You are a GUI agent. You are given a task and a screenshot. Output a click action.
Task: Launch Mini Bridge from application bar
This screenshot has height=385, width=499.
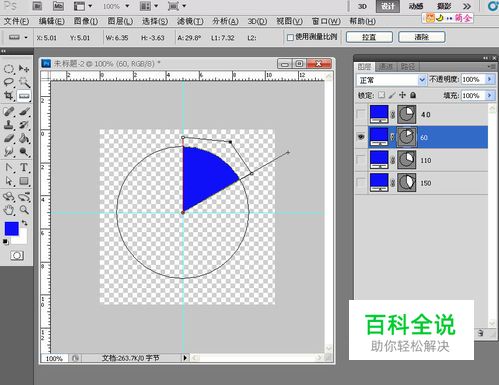pyautogui.click(x=58, y=6)
